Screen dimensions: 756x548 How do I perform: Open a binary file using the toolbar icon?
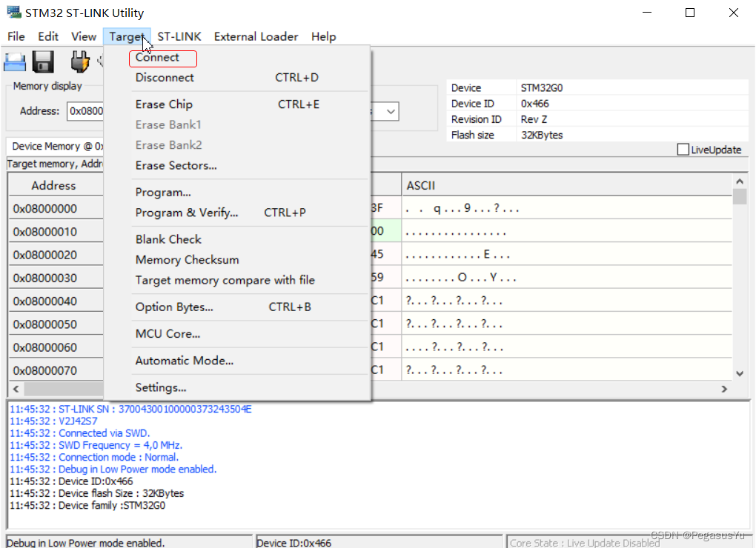pyautogui.click(x=15, y=61)
